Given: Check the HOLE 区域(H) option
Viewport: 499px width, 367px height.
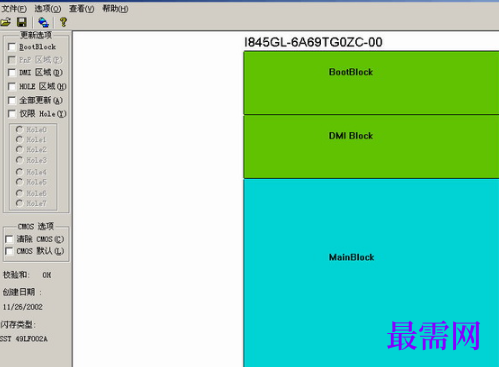Looking at the screenshot, I should [x=12, y=86].
